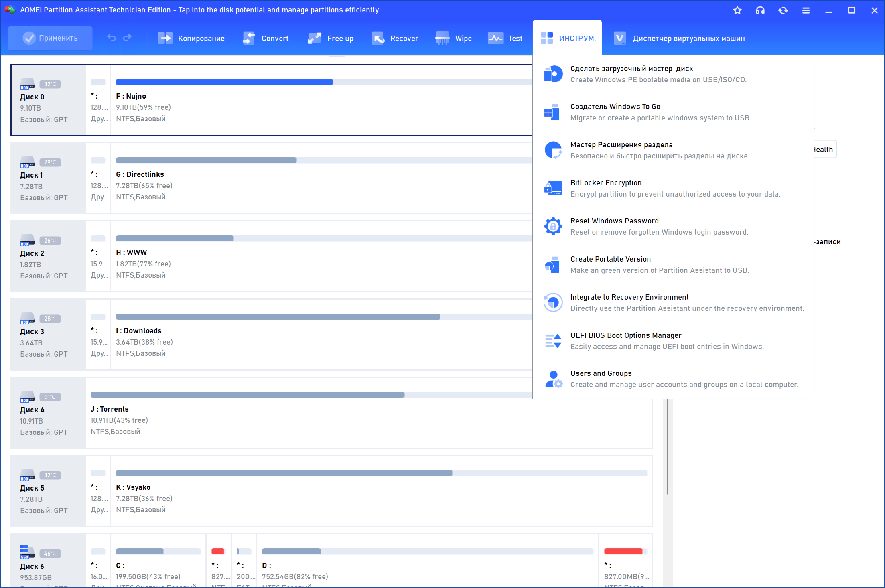
Task: Click the Диск 5 HDD icon
Action: [x=27, y=475]
